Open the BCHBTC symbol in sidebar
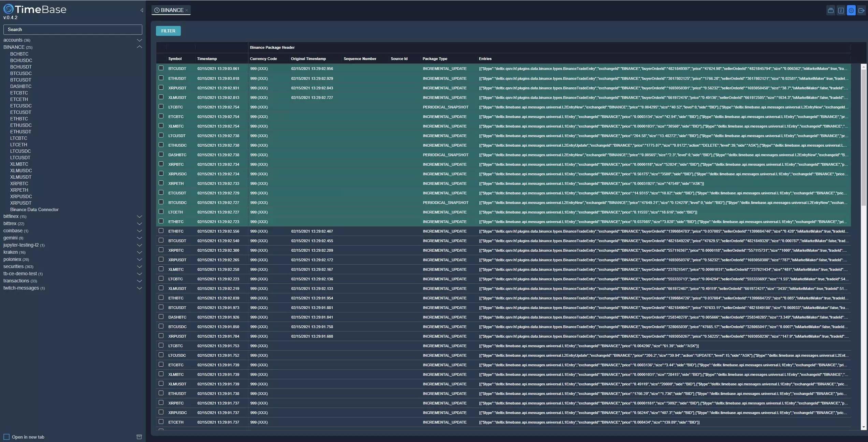This screenshot has width=868, height=442. (19, 54)
